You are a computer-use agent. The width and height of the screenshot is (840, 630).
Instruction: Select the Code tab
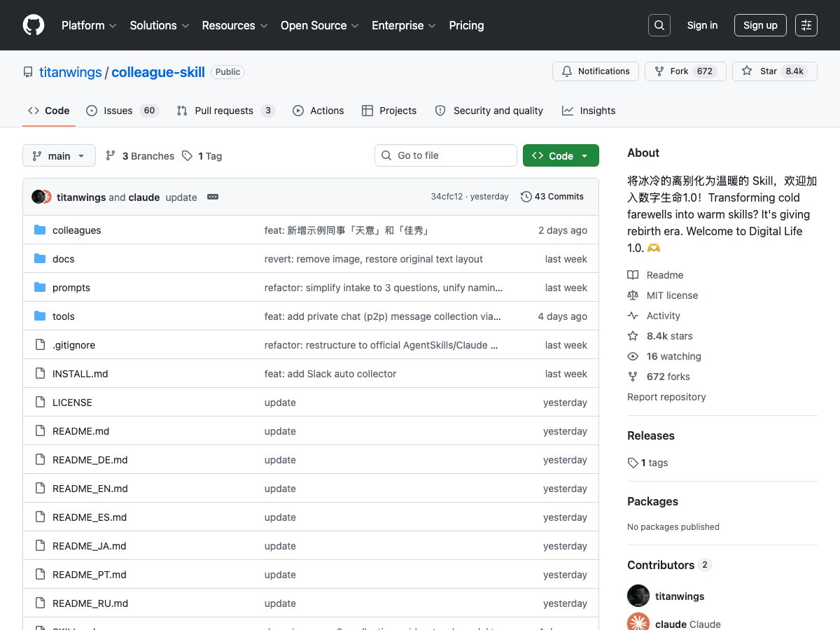click(49, 111)
